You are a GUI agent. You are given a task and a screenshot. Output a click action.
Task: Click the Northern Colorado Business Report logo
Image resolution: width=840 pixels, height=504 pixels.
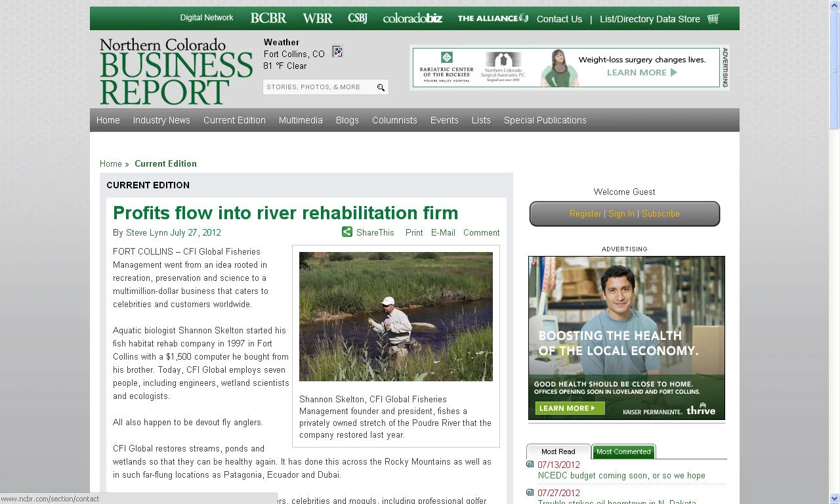click(176, 72)
